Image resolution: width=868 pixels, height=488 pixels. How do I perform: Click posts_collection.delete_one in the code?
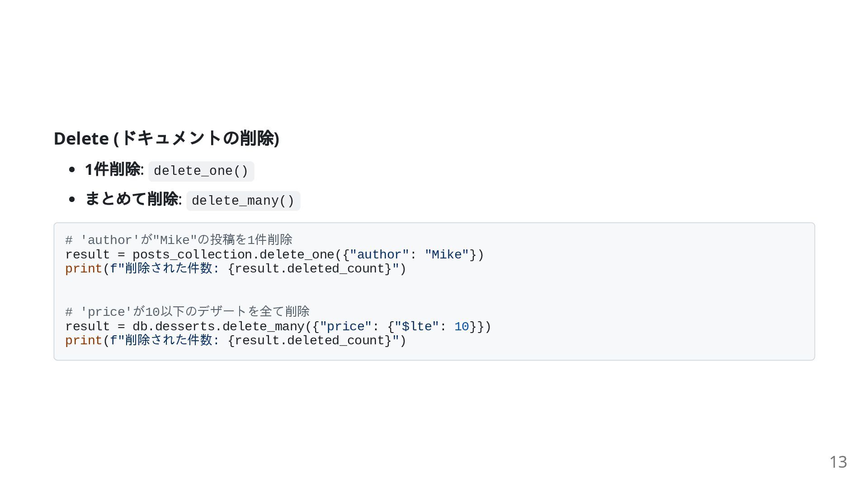point(233,255)
